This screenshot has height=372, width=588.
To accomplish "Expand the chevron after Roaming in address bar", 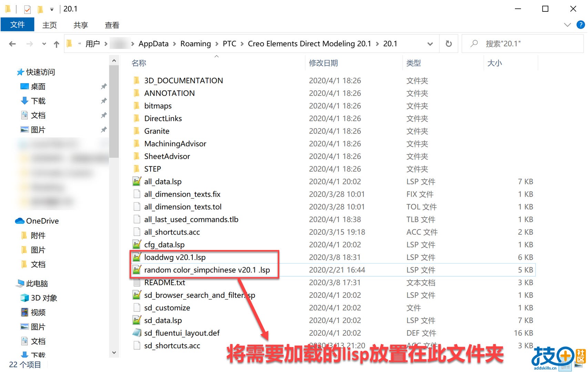I will [x=217, y=44].
